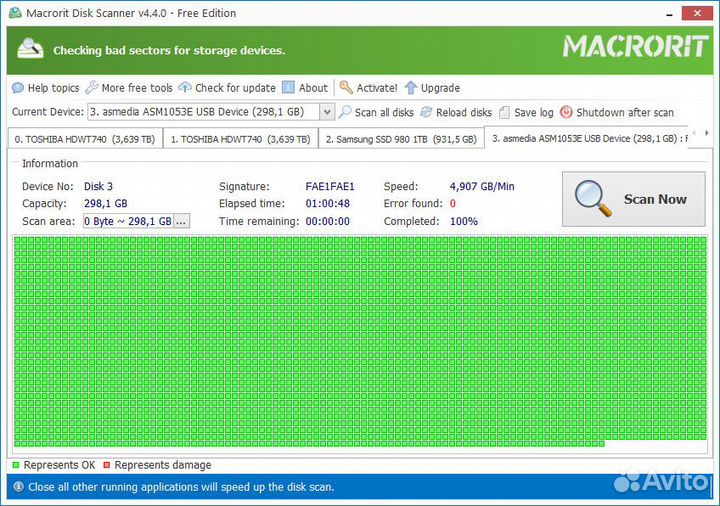Switch to Samsung SSD 980 1TB tab
Image resolution: width=720 pixels, height=506 pixels.
tap(400, 139)
